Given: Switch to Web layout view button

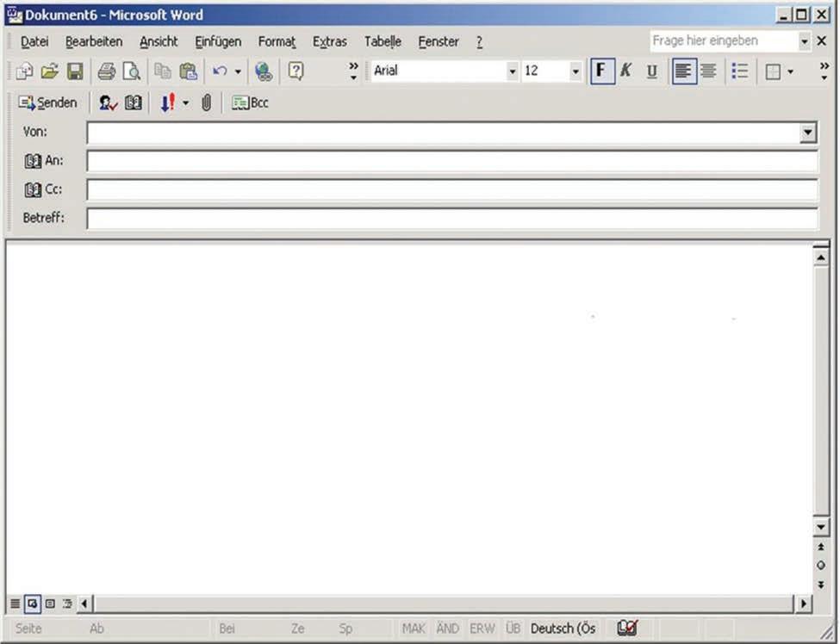Looking at the screenshot, I should point(32,604).
